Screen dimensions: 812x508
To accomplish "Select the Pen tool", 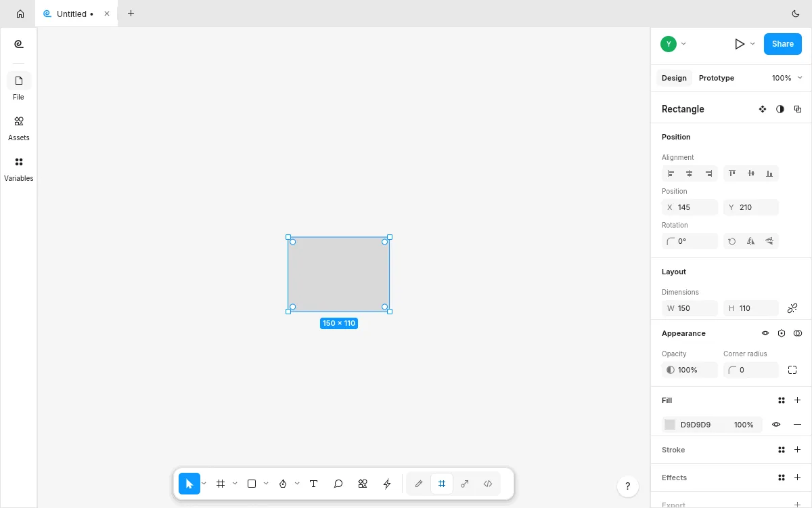I will click(283, 484).
